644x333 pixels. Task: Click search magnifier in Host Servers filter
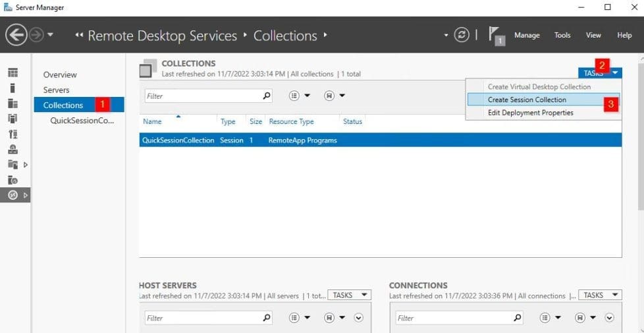(x=267, y=318)
